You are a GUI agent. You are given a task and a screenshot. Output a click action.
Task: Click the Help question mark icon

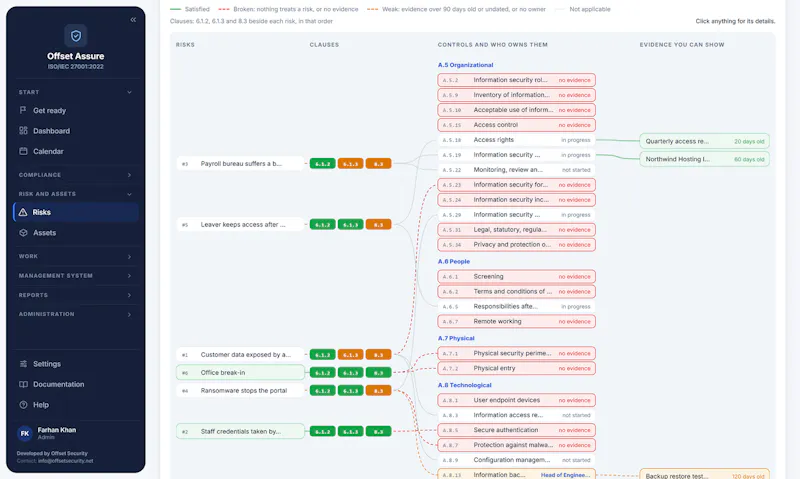23,405
